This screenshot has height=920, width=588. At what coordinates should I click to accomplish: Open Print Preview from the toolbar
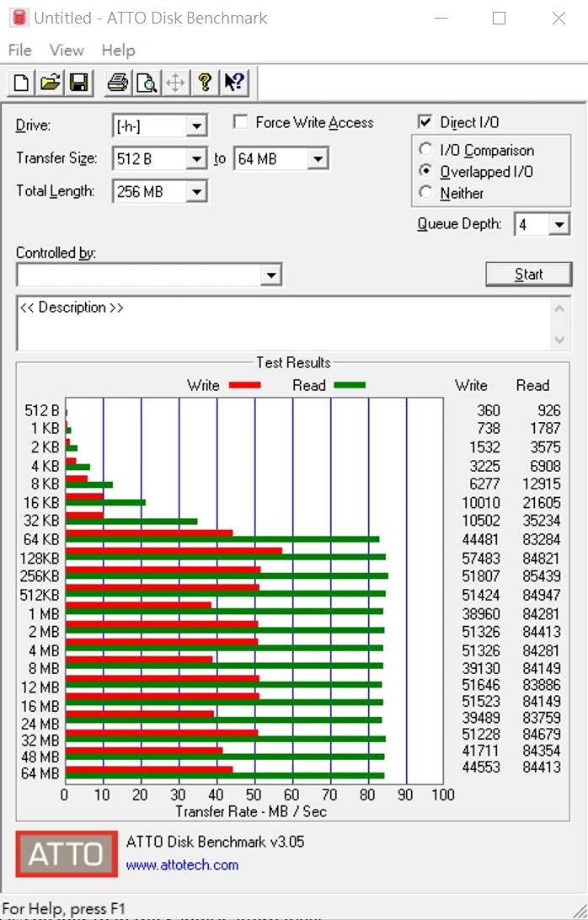pos(146,83)
